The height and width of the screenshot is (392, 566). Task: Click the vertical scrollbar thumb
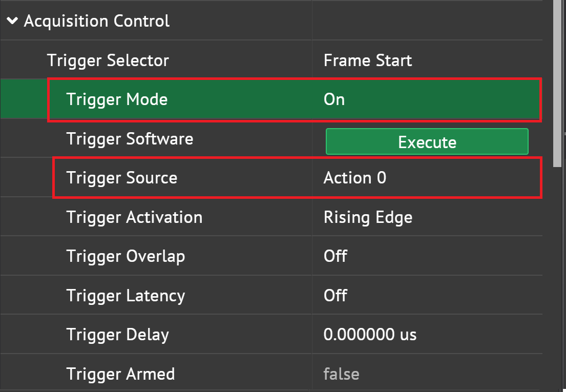(559, 82)
